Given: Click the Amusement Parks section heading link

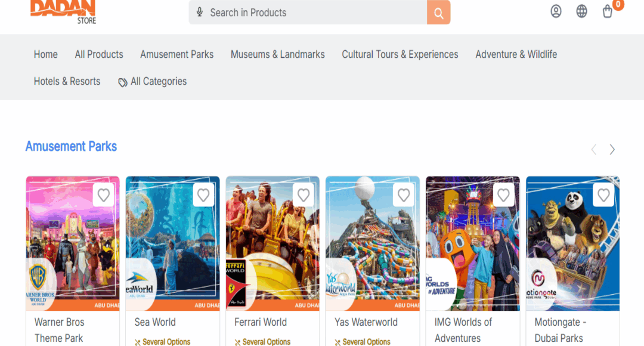Looking at the screenshot, I should pyautogui.click(x=71, y=147).
